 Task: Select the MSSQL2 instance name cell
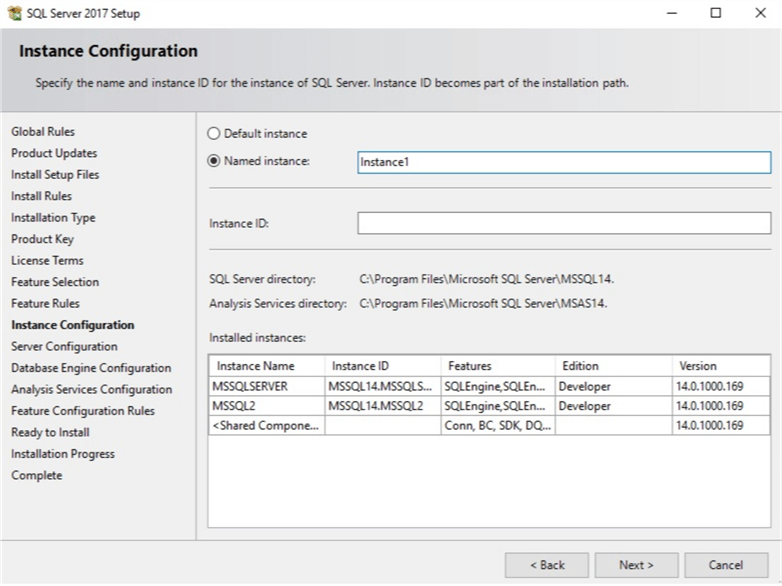[x=267, y=406]
